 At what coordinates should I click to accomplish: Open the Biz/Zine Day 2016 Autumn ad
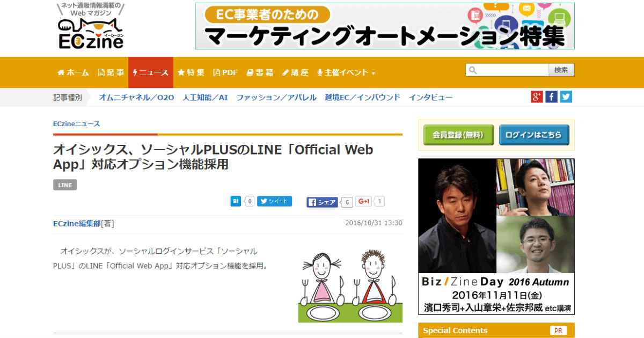496,237
